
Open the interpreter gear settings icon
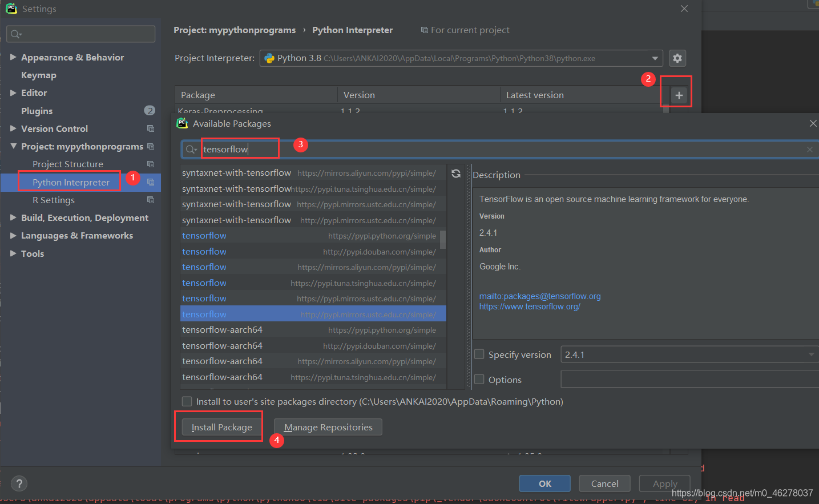coord(677,58)
